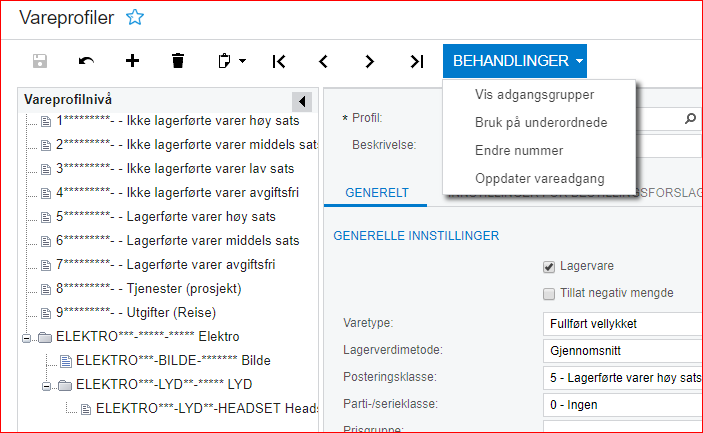Click the Profil field search magnifier
Image resolution: width=703 pixels, height=433 pixels.
coord(690,119)
